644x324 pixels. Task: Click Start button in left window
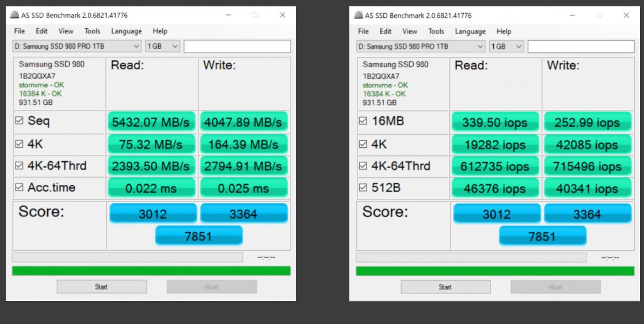point(101,287)
